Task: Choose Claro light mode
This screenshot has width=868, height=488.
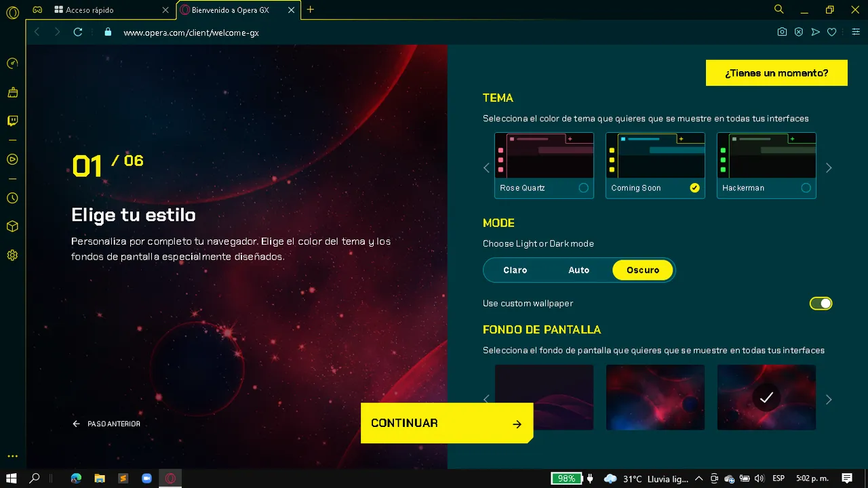Action: click(515, 270)
